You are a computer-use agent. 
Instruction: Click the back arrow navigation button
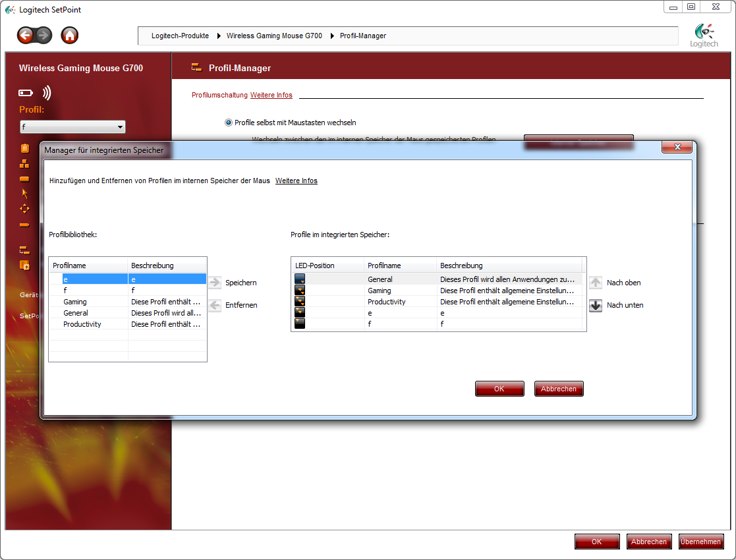pos(26,36)
